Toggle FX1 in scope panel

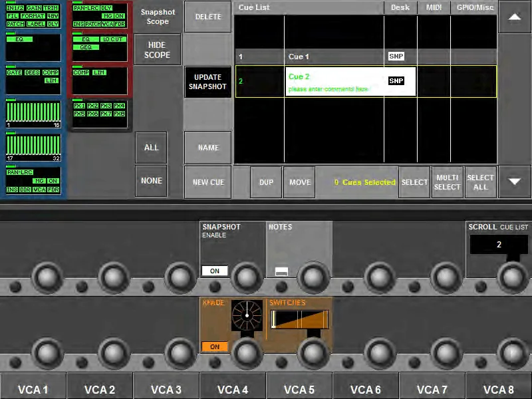[x=79, y=106]
